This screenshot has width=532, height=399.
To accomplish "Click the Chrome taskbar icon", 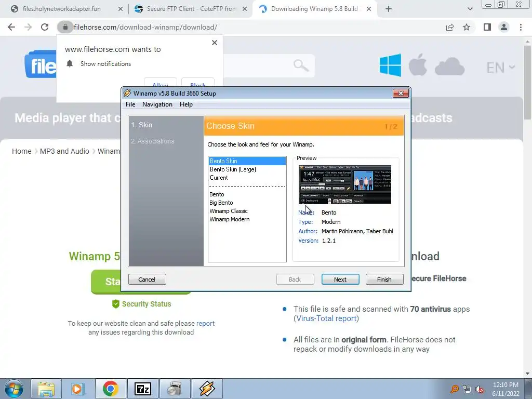I will click(110, 389).
